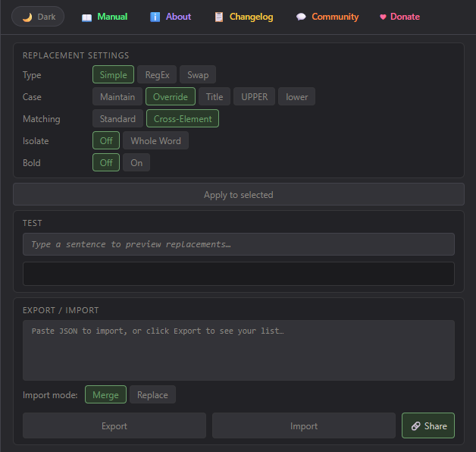Open the Community link
Image resolution: width=476 pixels, height=452 pixels.
(335, 17)
